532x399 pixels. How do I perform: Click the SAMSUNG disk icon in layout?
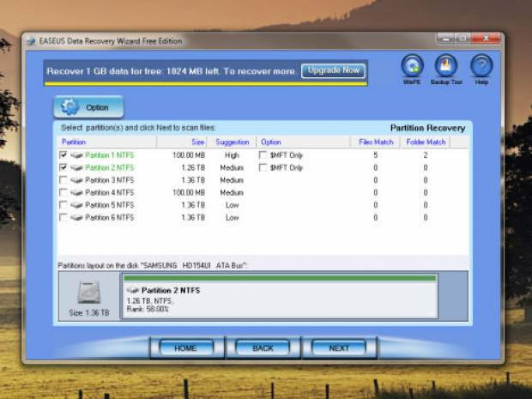pos(89,293)
